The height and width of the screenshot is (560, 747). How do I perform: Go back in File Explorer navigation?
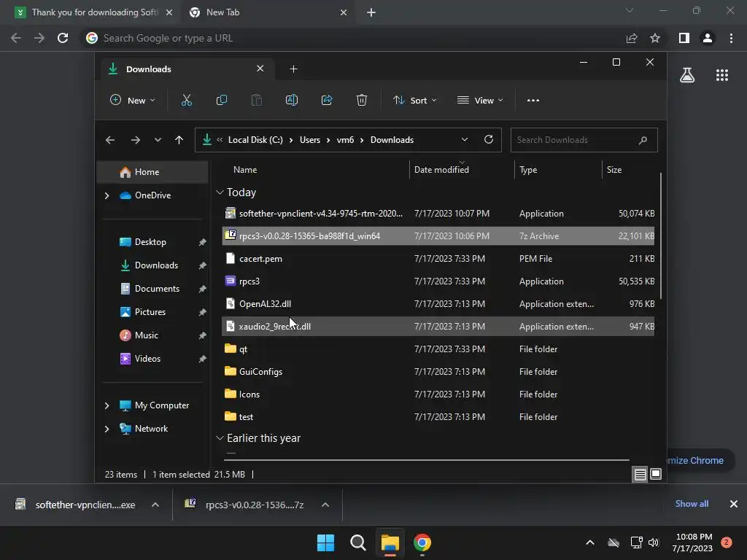click(x=110, y=140)
